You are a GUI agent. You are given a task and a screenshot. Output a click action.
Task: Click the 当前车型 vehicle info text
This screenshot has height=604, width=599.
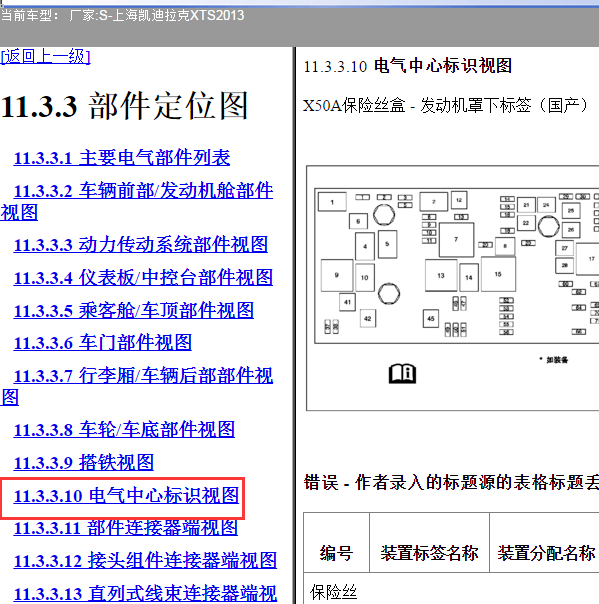[122, 16]
